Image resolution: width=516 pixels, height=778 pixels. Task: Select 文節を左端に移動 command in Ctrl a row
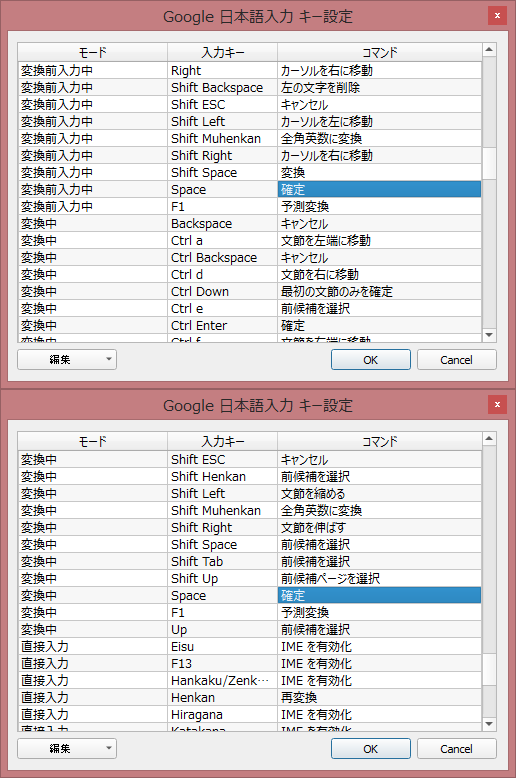click(380, 240)
